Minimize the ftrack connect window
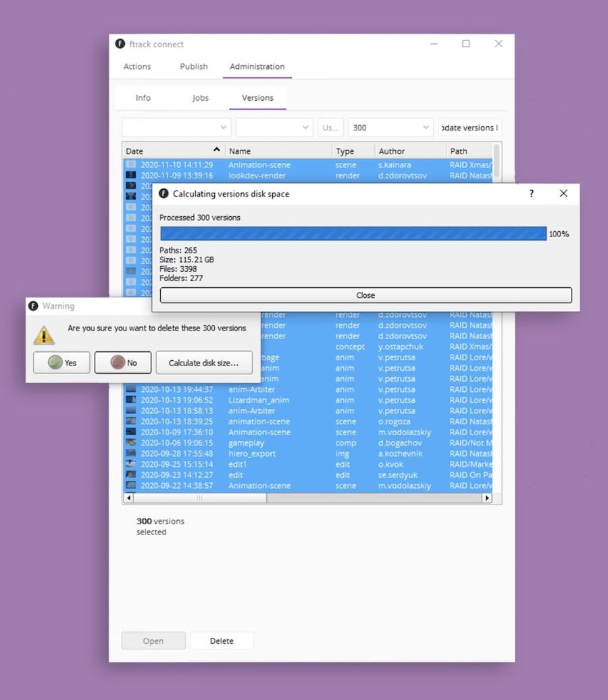608x700 pixels. coord(434,44)
